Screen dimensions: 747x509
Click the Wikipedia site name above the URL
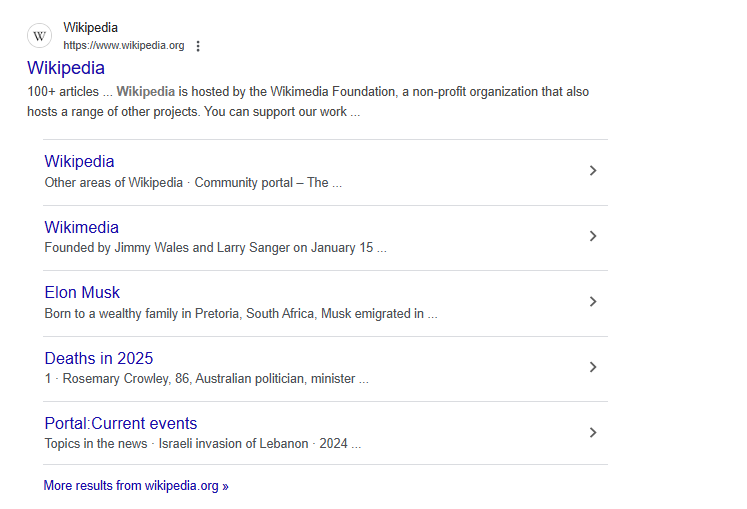(91, 28)
